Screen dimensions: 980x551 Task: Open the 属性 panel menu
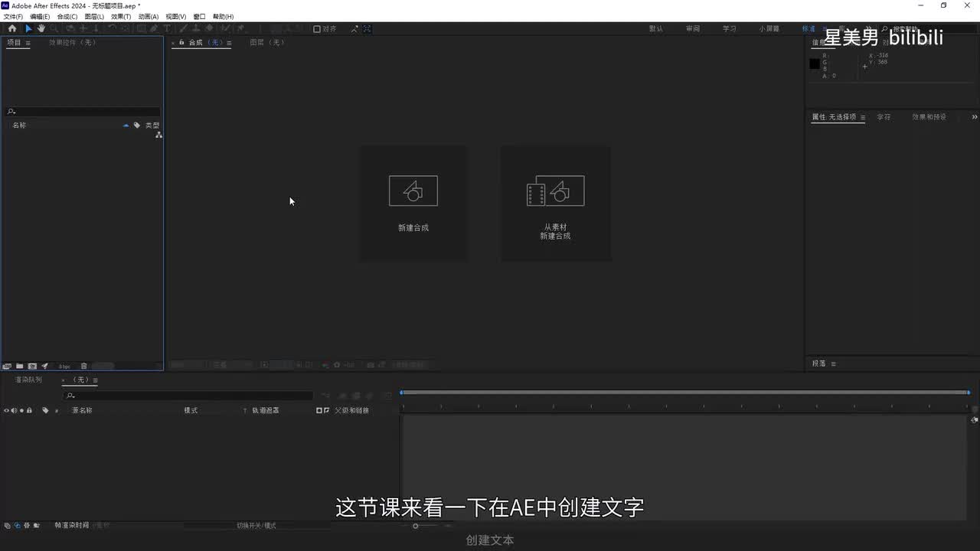tap(862, 117)
